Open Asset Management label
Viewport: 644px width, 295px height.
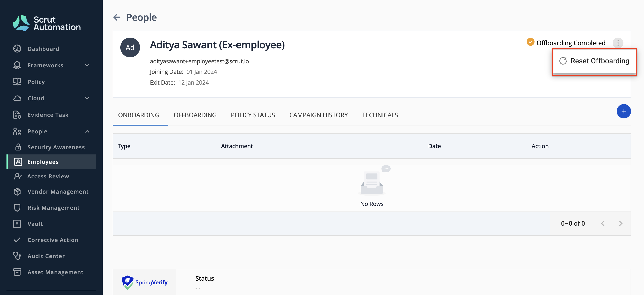tap(55, 272)
